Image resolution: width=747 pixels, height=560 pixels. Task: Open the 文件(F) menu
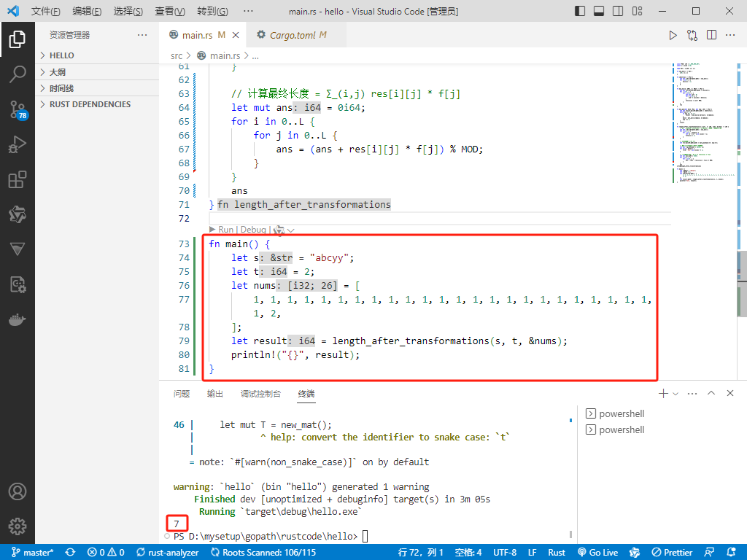coord(46,11)
